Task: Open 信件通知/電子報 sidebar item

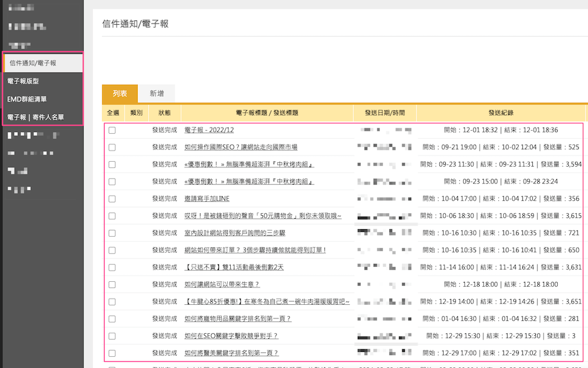Action: pyautogui.click(x=33, y=63)
